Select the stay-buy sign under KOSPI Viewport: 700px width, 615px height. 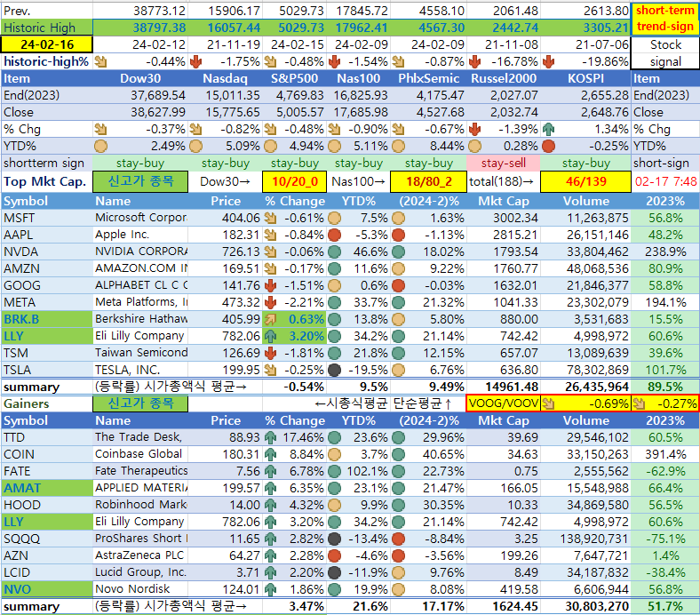coord(585,164)
